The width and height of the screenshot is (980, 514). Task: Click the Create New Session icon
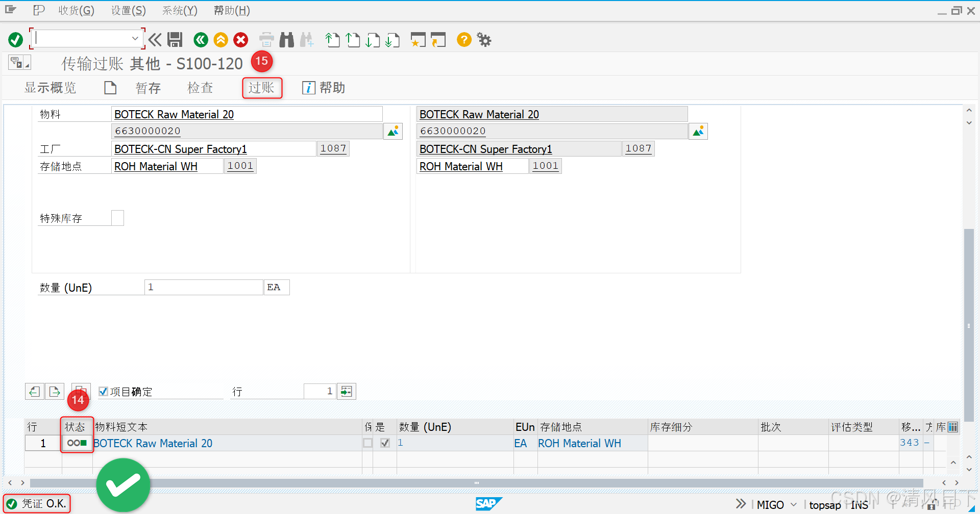pyautogui.click(x=418, y=40)
